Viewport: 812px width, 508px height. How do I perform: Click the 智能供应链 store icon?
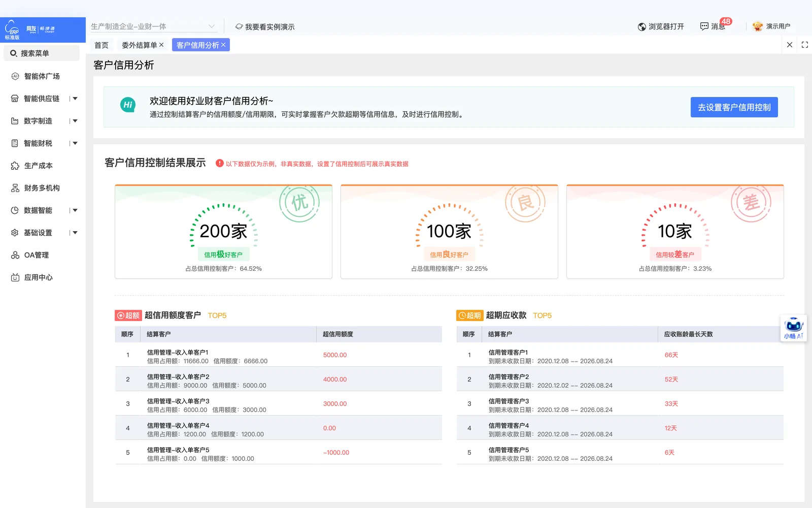[x=15, y=99]
